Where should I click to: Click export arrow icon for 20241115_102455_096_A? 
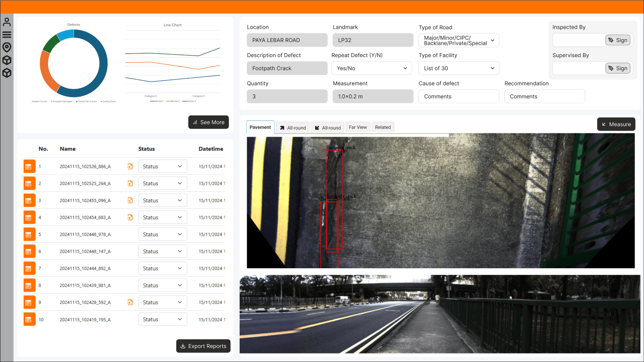[130, 200]
